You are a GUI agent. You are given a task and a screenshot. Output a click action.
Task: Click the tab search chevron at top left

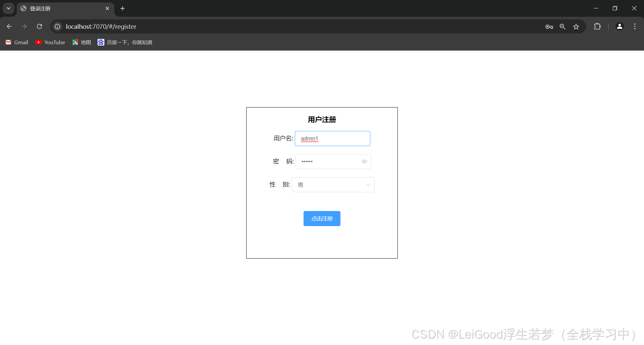coord(8,8)
